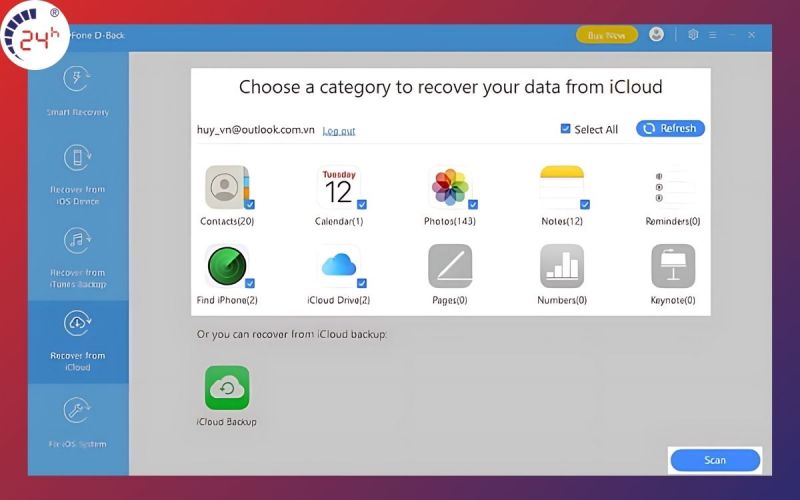Viewport: 800px width, 500px height.
Task: Click the Buy Now button
Action: pyautogui.click(x=607, y=35)
